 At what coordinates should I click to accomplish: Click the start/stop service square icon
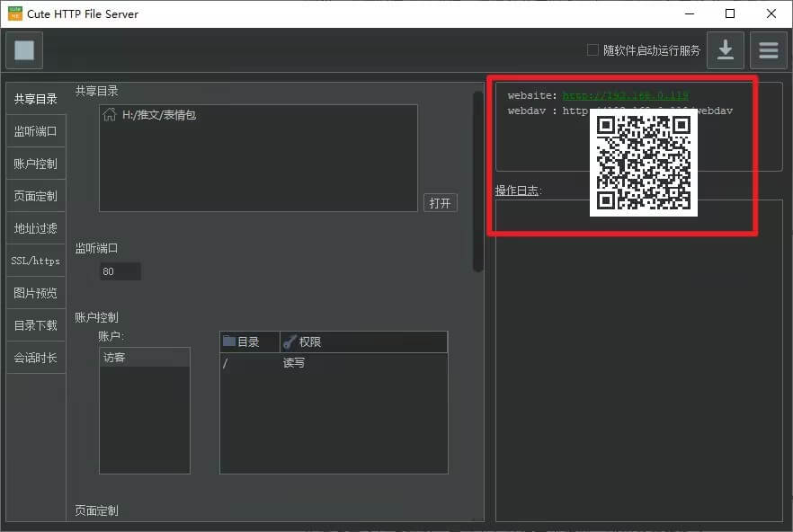23,50
